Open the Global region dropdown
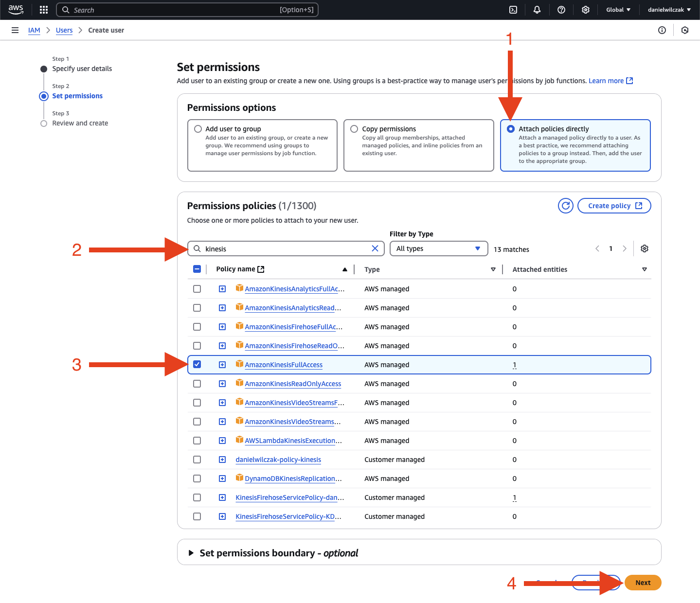 click(x=618, y=10)
